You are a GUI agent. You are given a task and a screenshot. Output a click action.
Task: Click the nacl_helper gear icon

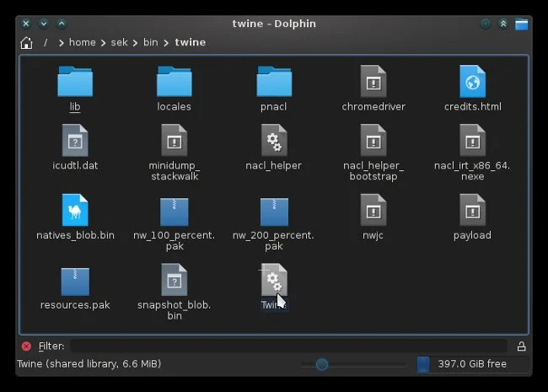274,141
